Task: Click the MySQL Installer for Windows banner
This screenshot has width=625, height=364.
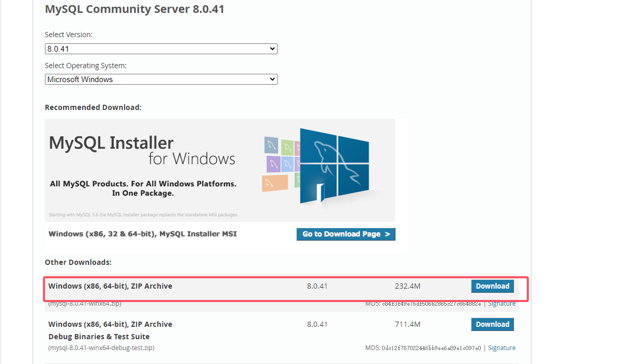Action: pos(220,170)
